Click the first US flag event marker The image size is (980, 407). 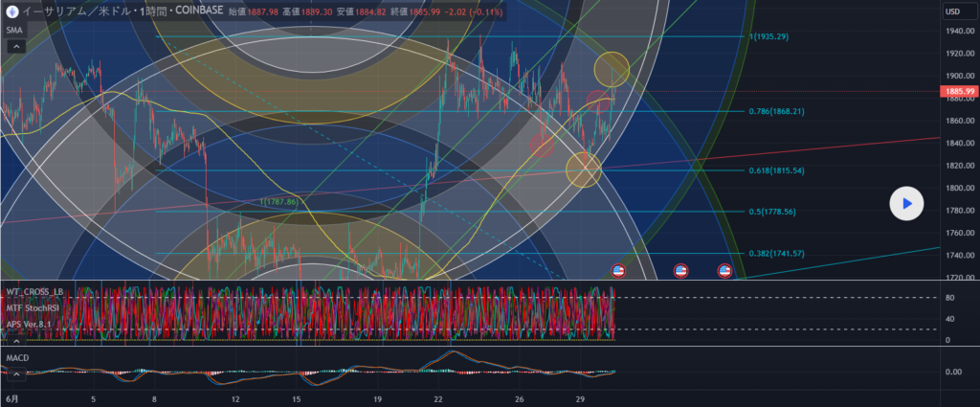617,271
